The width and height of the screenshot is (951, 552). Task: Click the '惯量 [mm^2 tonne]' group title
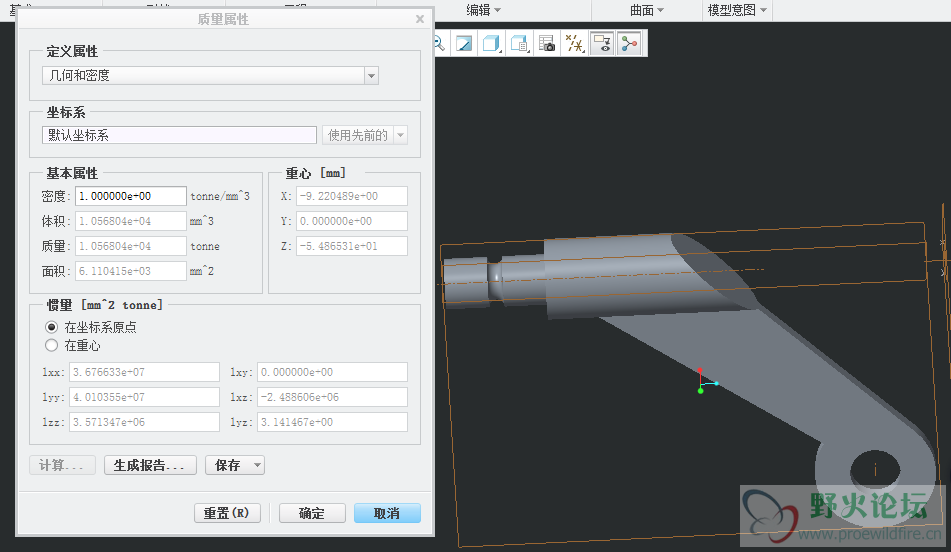(104, 305)
